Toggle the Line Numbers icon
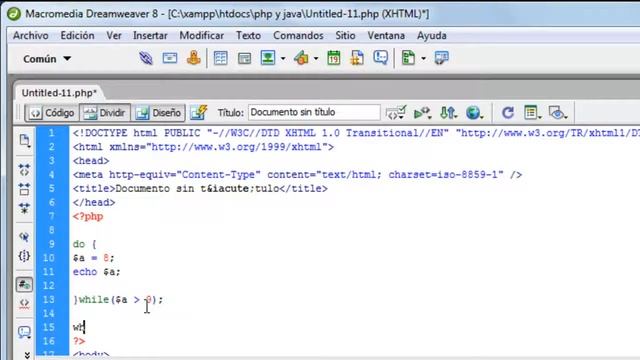 point(24,284)
